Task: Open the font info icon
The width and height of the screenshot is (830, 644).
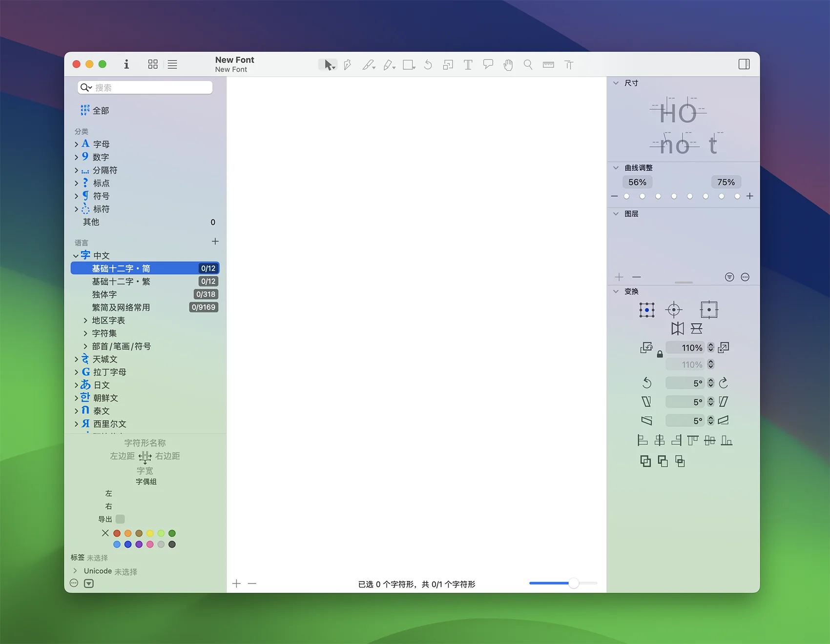Action: [x=126, y=64]
